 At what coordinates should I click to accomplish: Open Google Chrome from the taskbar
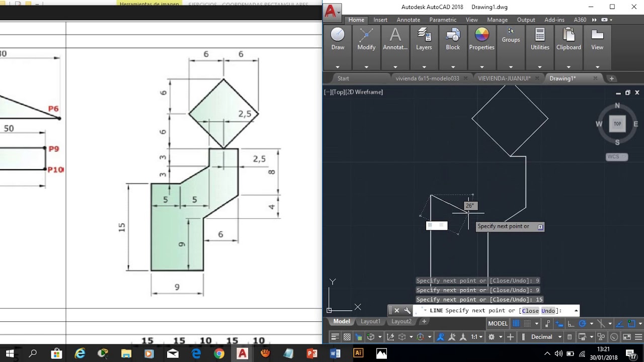point(219,353)
